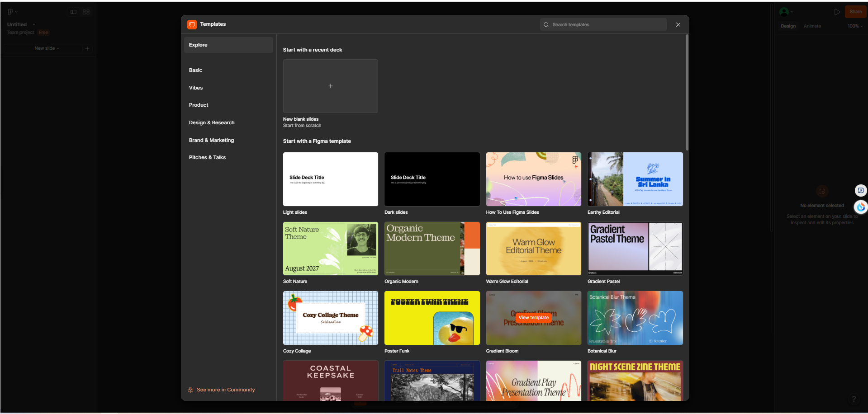Open the Poster Funk template
Viewport: 868px width, 414px height.
click(x=432, y=318)
